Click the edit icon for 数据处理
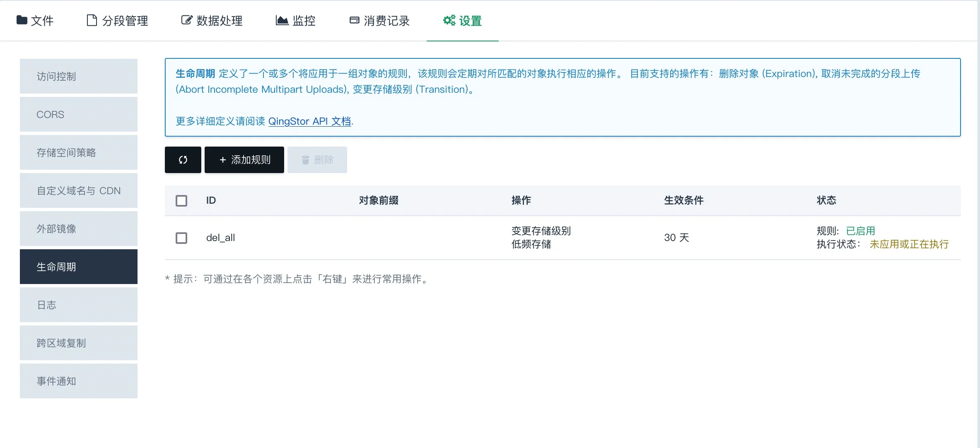980x448 pixels. pos(187,20)
